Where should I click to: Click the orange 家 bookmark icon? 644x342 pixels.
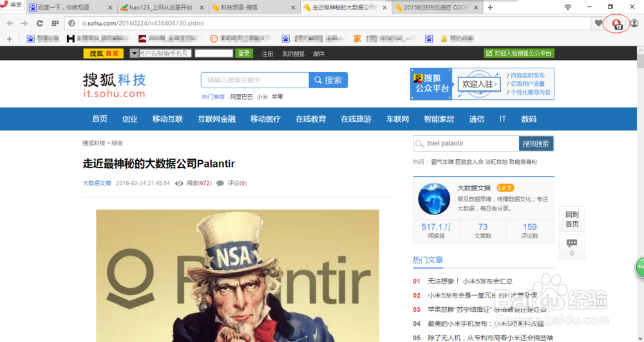357,39
